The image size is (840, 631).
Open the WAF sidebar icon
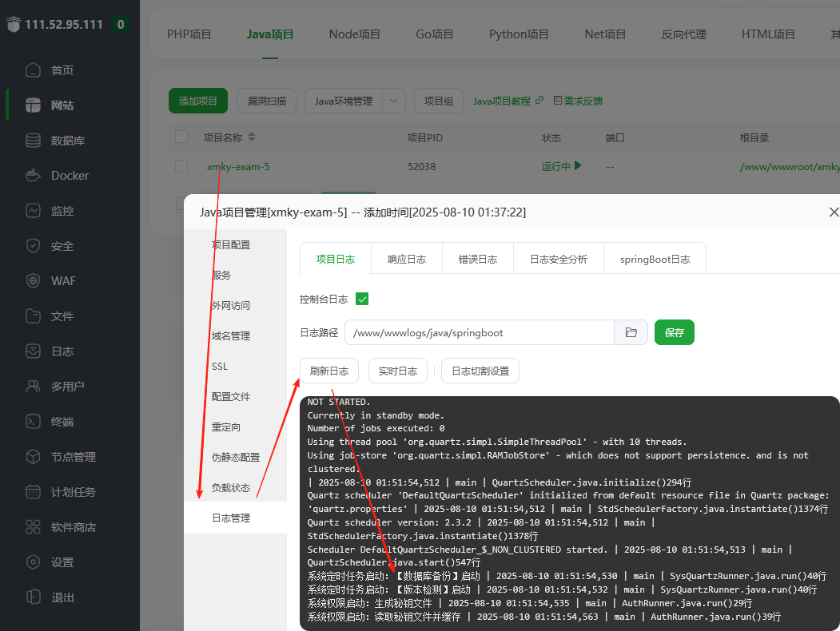[x=34, y=281]
